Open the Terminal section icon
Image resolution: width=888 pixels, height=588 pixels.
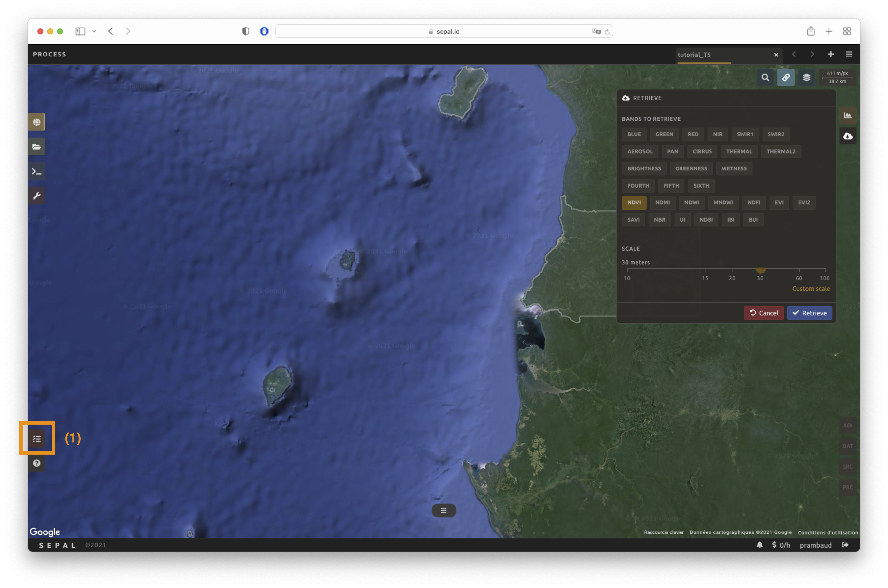[x=36, y=171]
